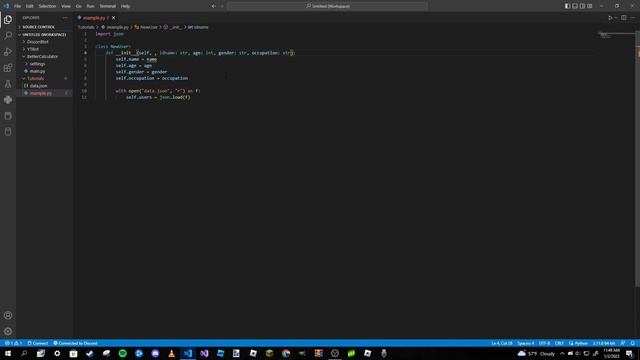The width and height of the screenshot is (640, 360).
Task: Open main.py in the explorer
Action: coord(37,71)
